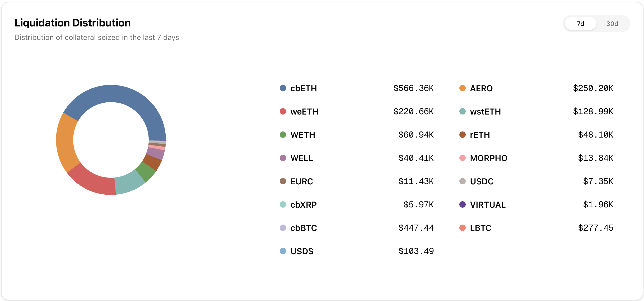Click the VIRTUAL purple legend dot

coord(463,204)
